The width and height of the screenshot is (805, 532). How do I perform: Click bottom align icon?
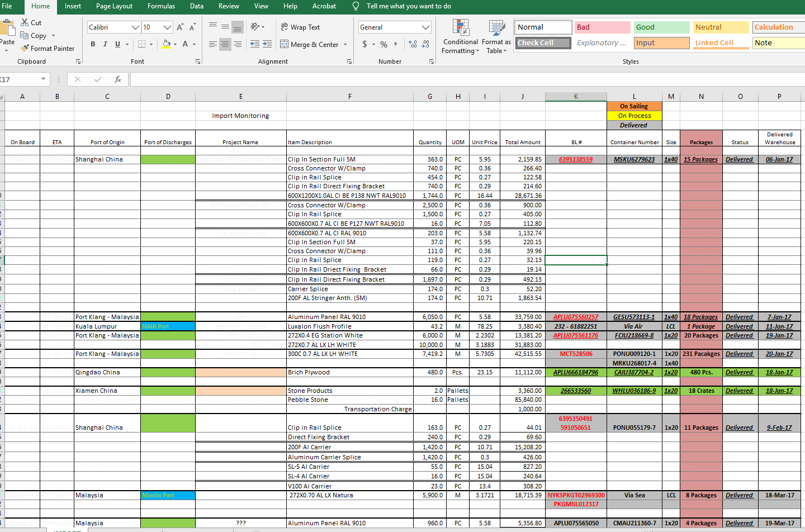[x=238, y=26]
